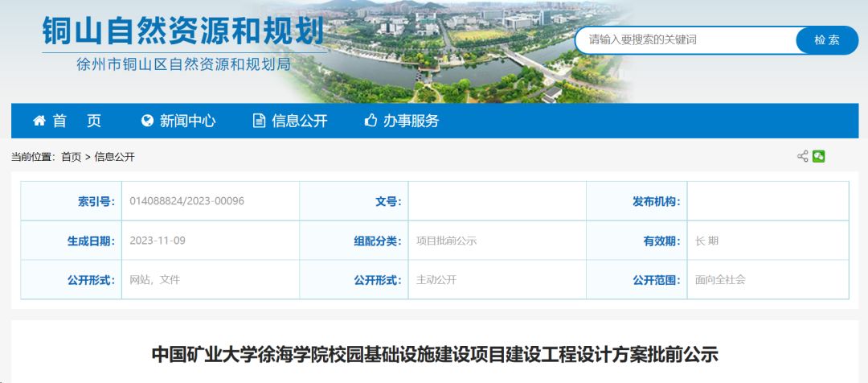Click the article title 中国矿业大学徐海学院校园基础设施建设项目

tap(435, 354)
